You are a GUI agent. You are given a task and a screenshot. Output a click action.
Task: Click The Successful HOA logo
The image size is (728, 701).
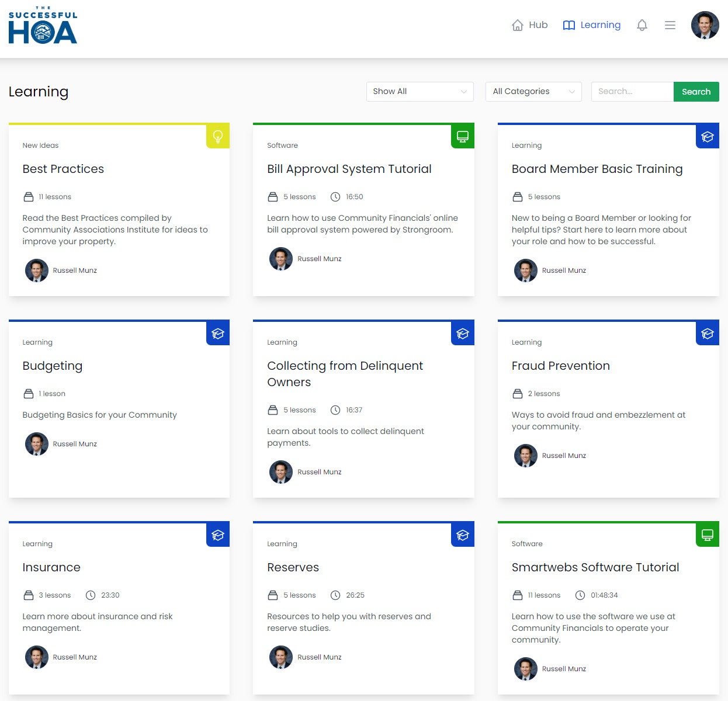43,26
